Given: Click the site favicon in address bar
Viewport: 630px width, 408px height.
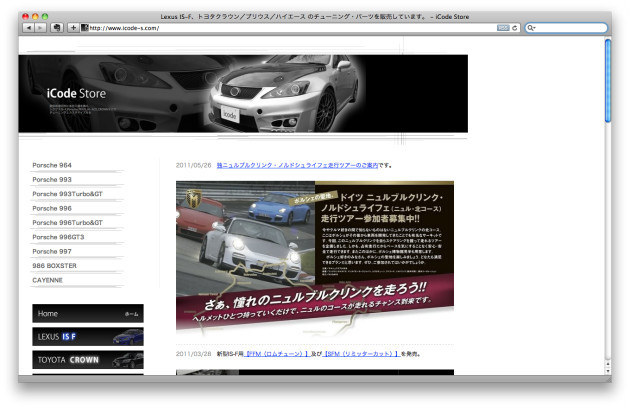Looking at the screenshot, I should (85, 28).
